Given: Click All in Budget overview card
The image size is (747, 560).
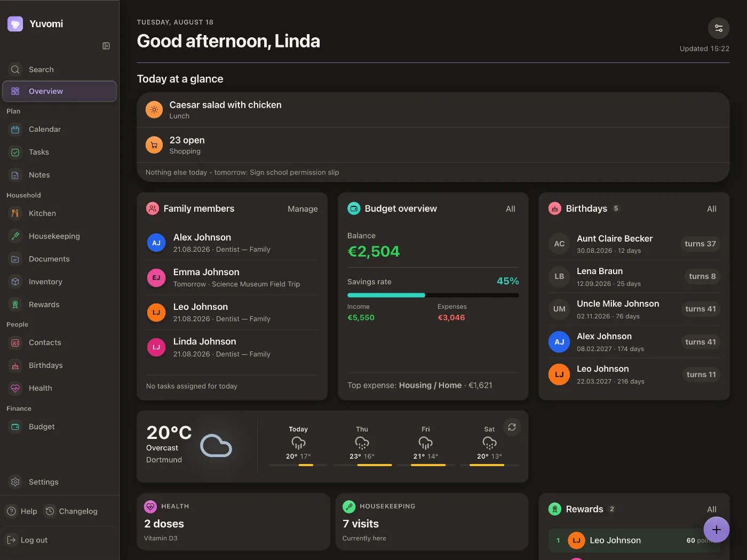Looking at the screenshot, I should pos(511,209).
